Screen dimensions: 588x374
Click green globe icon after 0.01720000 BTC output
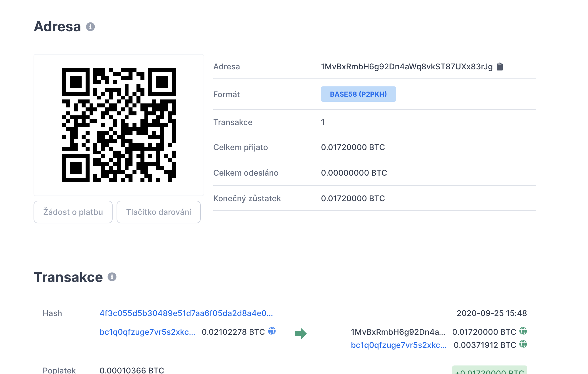(x=523, y=331)
